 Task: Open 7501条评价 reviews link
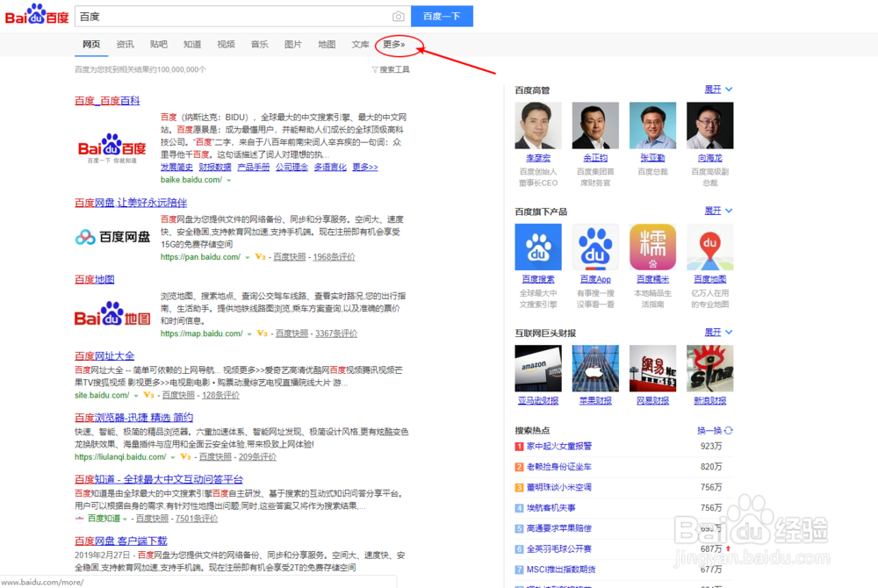(x=197, y=519)
